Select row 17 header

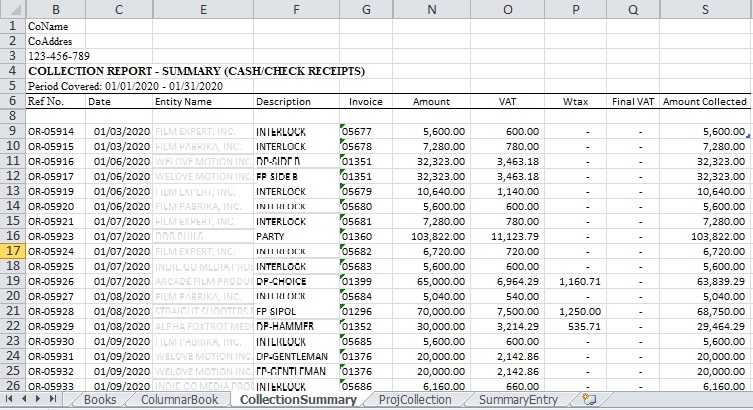point(13,251)
